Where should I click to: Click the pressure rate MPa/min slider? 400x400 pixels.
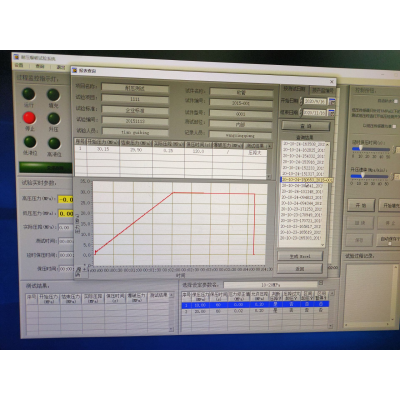[x=369, y=176]
